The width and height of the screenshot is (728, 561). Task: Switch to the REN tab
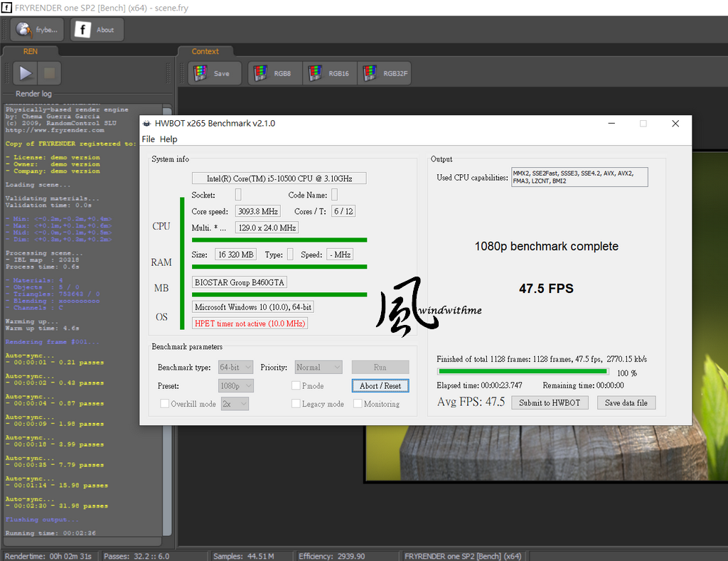tap(30, 51)
